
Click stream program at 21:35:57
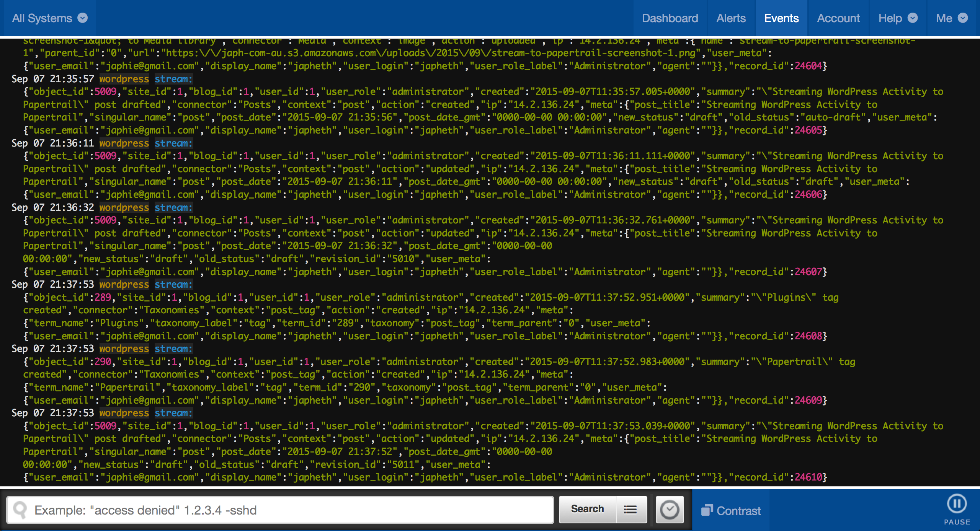click(173, 79)
